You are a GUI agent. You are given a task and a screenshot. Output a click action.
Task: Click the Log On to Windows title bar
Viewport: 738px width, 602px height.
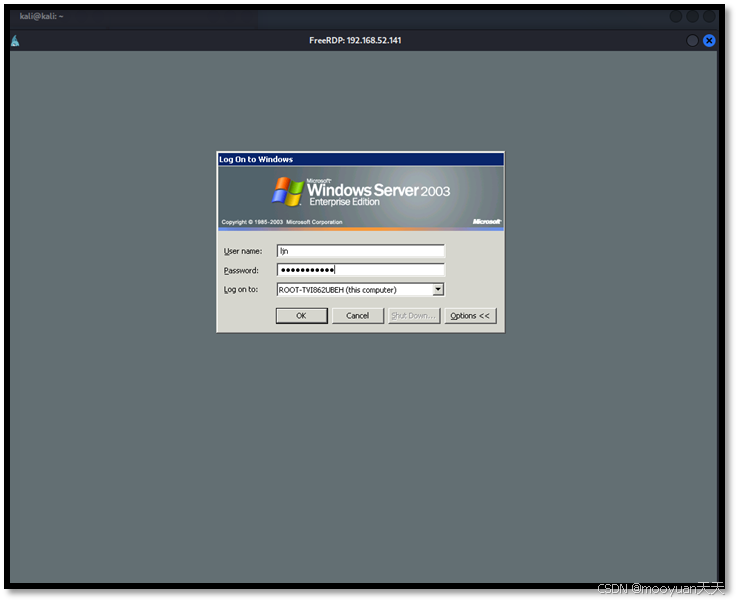(361, 159)
